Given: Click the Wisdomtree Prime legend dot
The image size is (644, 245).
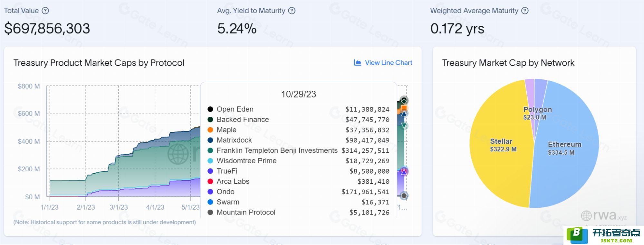Looking at the screenshot, I should (x=210, y=161).
